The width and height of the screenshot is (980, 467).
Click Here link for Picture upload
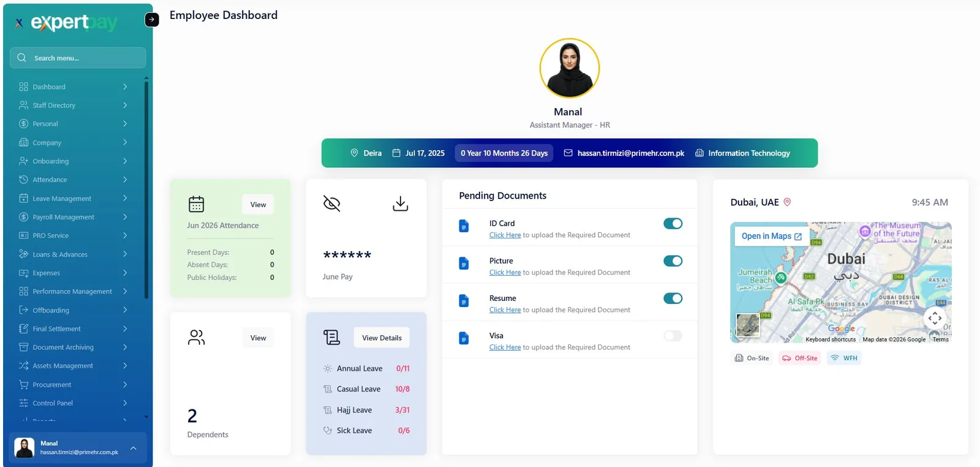(x=505, y=272)
